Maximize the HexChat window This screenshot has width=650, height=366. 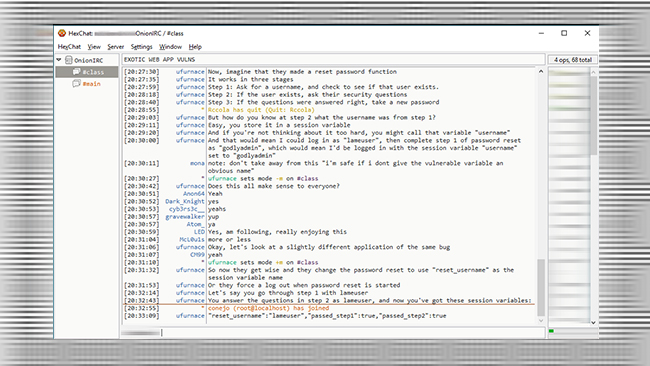(564, 33)
